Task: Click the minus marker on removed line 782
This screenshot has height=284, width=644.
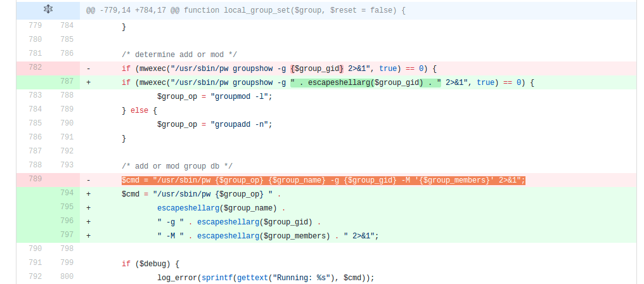Action: click(x=88, y=68)
